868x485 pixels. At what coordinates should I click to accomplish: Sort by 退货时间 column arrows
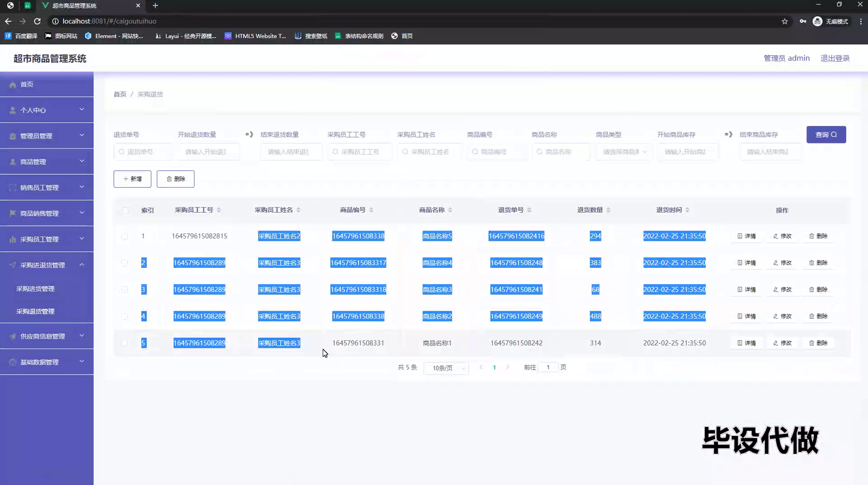pyautogui.click(x=688, y=210)
